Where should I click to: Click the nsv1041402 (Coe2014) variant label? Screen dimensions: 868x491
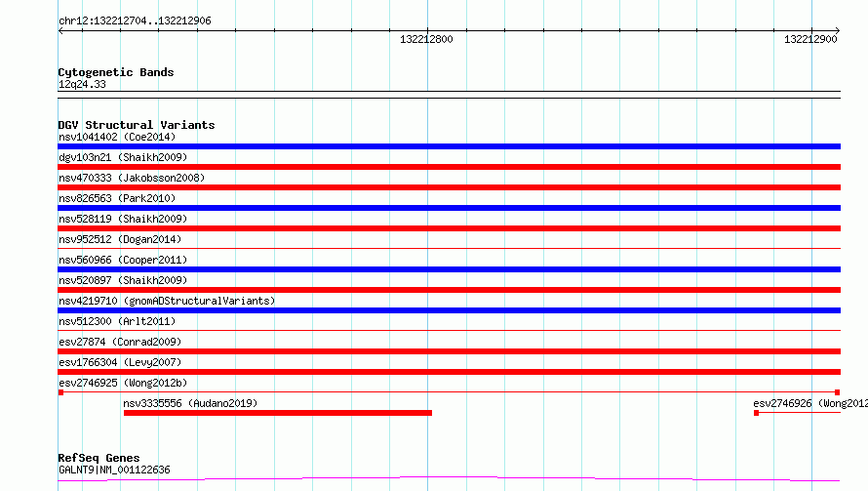point(117,137)
